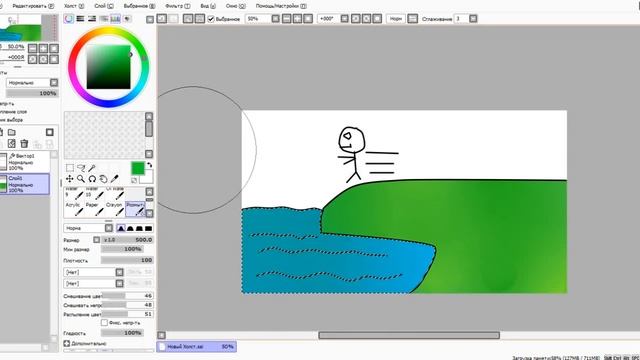Select the sharpest brush edge shape
The width and height of the screenshot is (640, 360).
[x=121, y=228]
